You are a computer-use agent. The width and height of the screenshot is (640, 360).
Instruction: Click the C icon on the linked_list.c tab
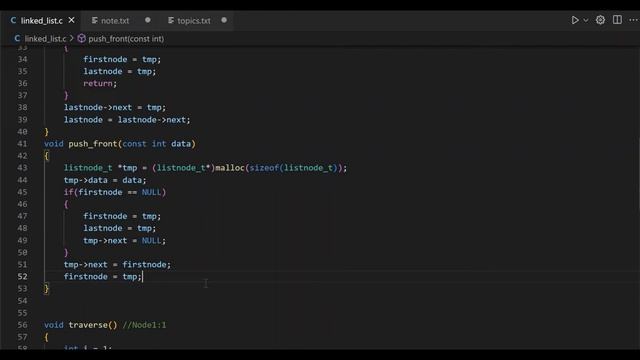[x=13, y=20]
